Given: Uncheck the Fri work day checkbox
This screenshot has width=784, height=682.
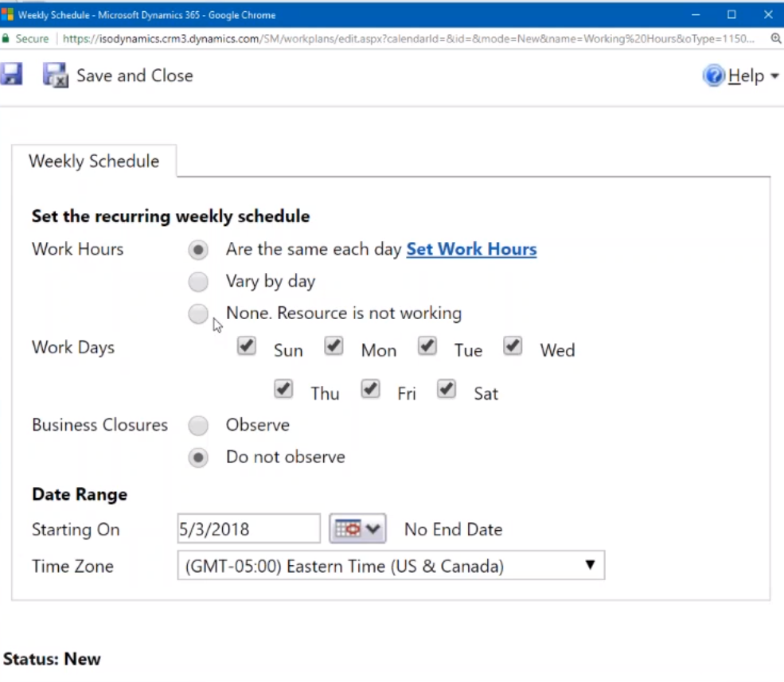Looking at the screenshot, I should click(370, 389).
